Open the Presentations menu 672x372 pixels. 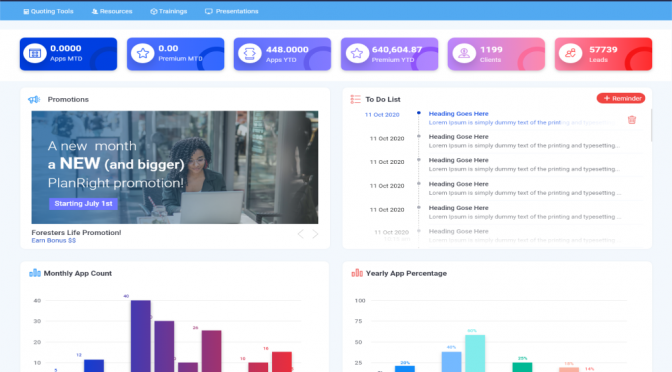click(x=231, y=11)
